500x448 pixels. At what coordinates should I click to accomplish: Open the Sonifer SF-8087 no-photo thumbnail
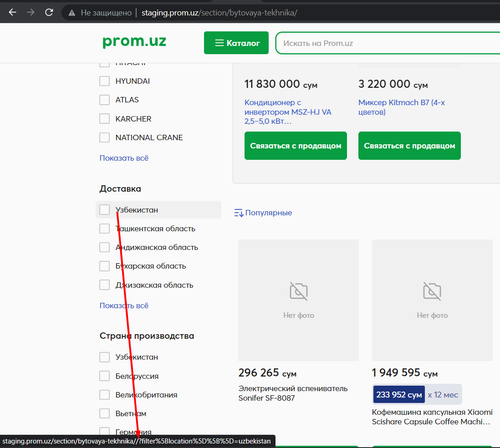click(299, 300)
